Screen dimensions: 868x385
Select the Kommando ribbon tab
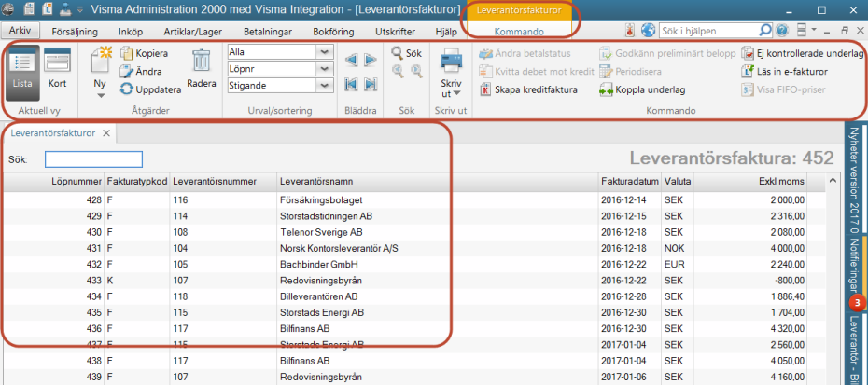[519, 32]
